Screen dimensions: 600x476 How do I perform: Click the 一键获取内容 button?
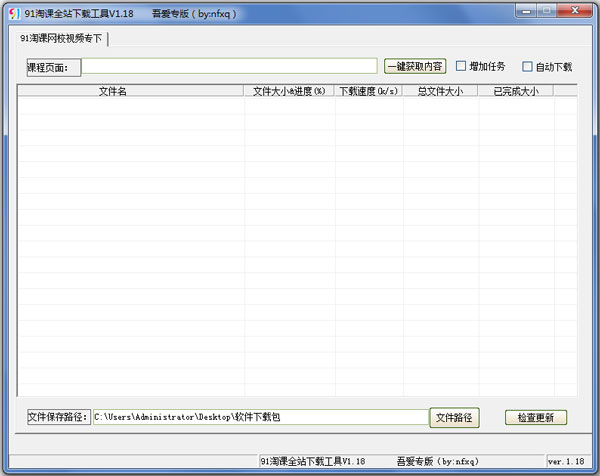[415, 66]
